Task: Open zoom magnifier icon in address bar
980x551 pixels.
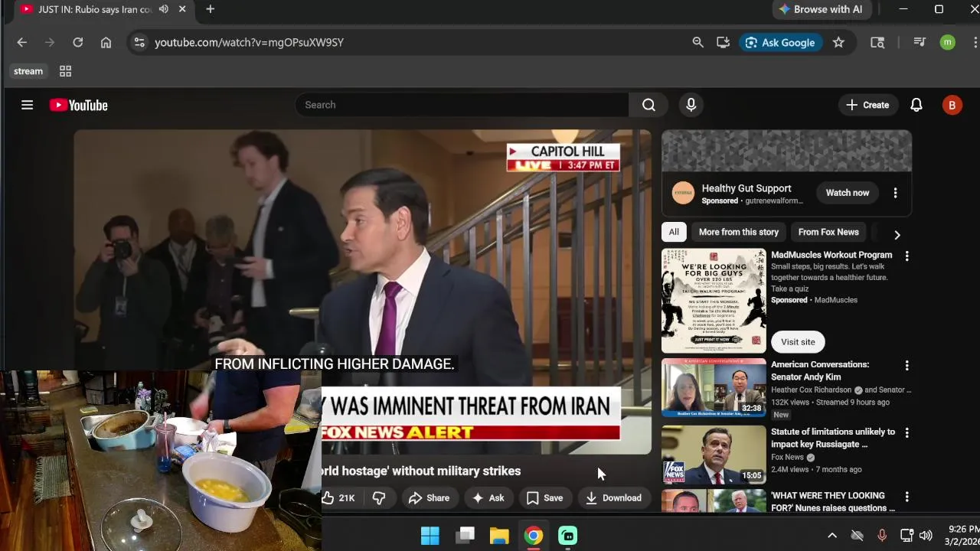Action: point(697,43)
